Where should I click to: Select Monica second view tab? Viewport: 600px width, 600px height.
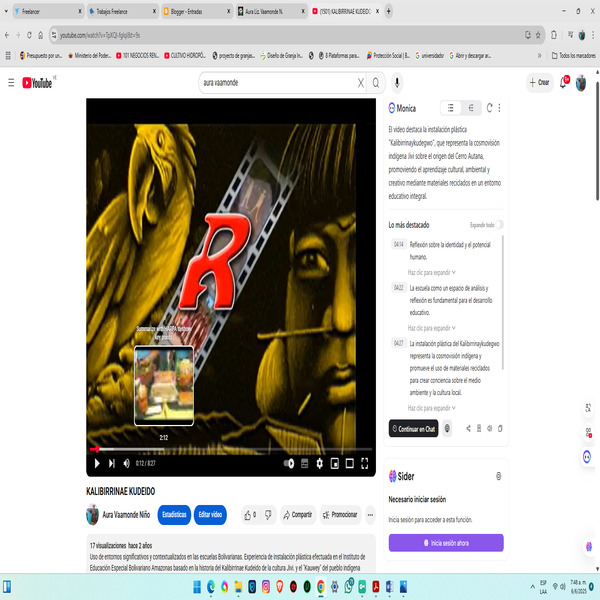tap(471, 108)
